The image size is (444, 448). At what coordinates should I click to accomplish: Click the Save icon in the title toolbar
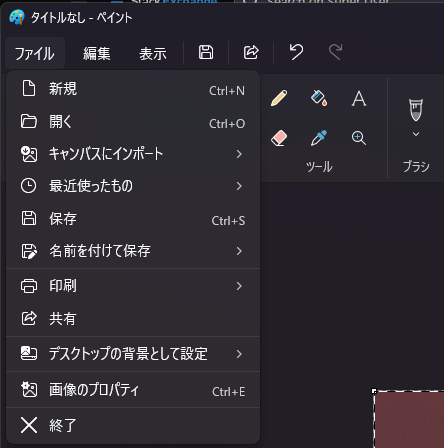pos(206,53)
